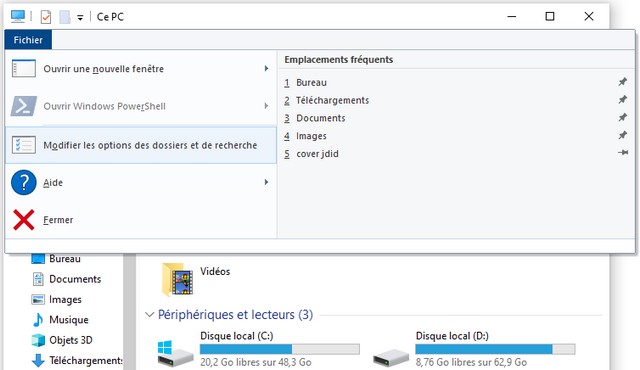Click the red X Fermer icon
This screenshot has height=370, width=640.
tap(24, 220)
